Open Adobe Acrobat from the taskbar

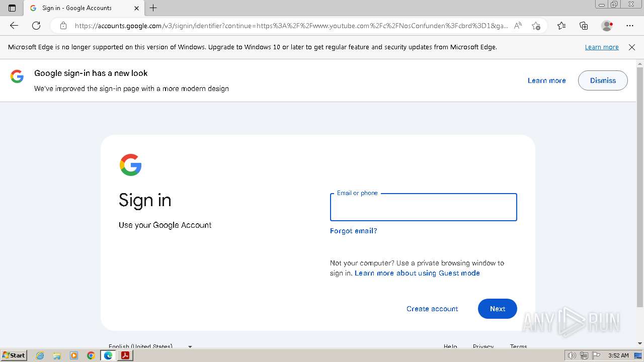[125, 355]
